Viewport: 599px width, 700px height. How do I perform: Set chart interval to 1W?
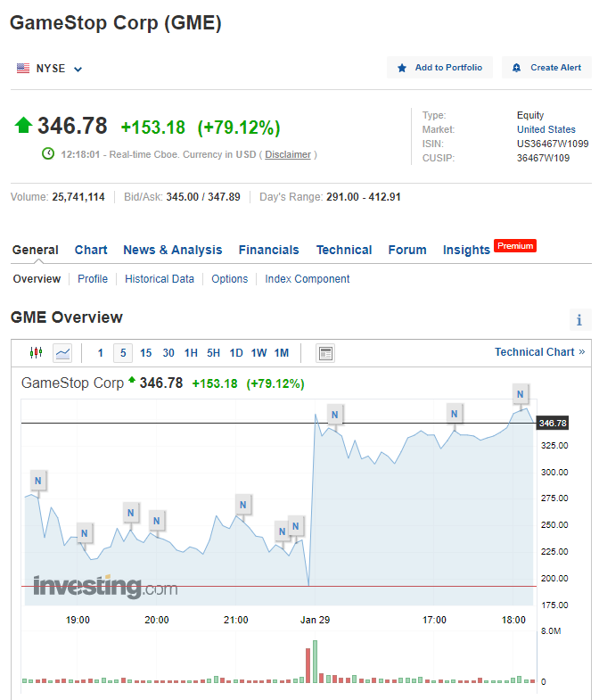(x=258, y=353)
